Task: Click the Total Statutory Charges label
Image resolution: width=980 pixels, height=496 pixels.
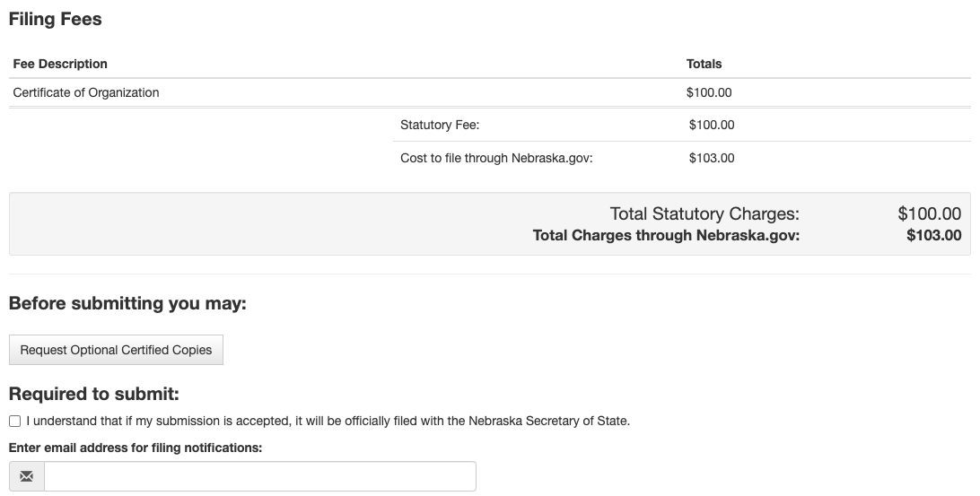Action: click(704, 213)
